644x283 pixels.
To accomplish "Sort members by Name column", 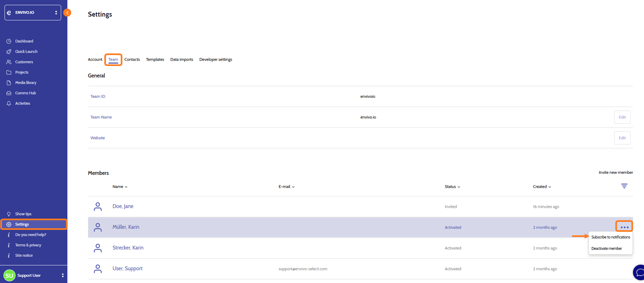I will pyautogui.click(x=120, y=187).
